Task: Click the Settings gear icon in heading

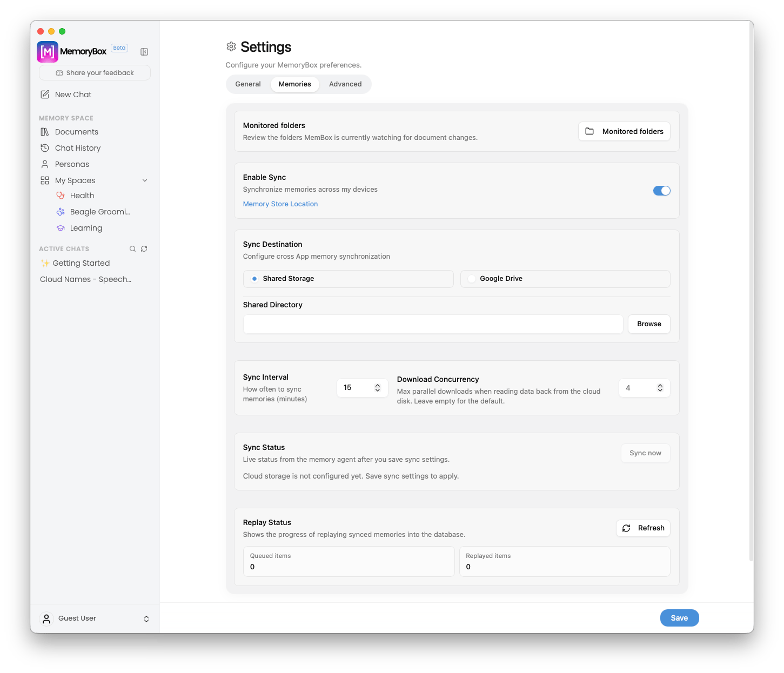Action: click(231, 46)
